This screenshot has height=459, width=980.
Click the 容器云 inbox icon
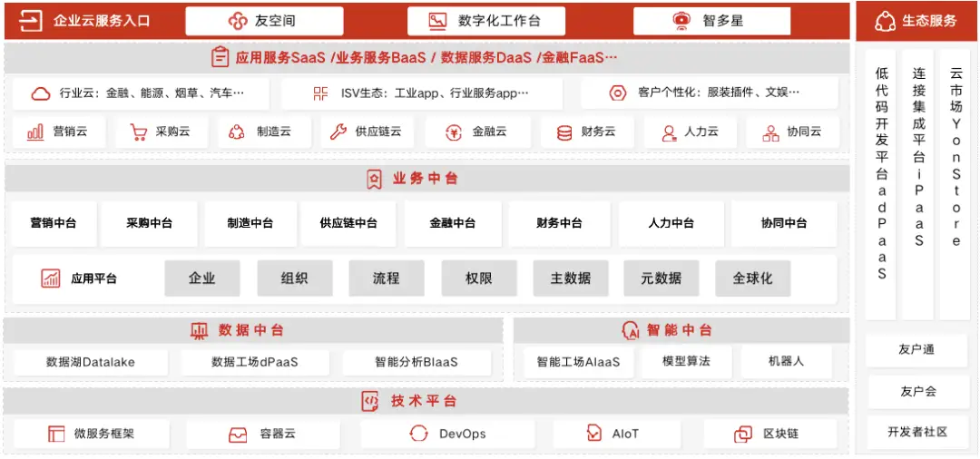[238, 434]
